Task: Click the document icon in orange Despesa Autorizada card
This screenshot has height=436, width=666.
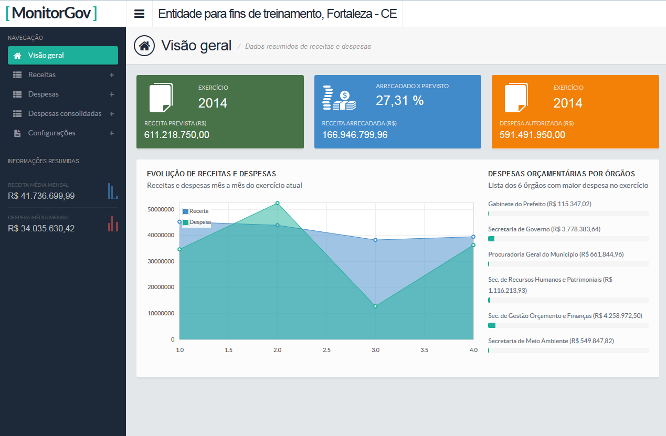Action: [516, 98]
